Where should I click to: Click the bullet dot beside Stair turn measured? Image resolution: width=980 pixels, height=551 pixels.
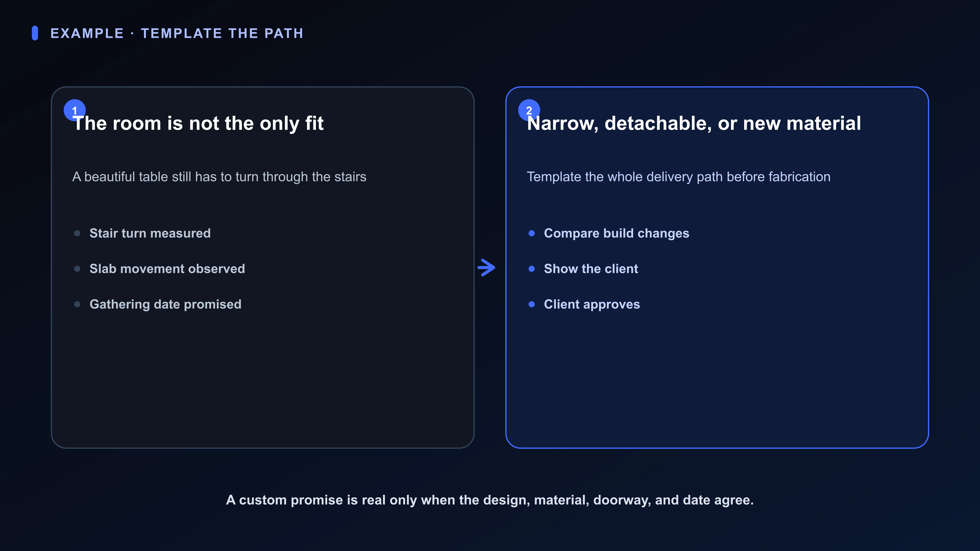tap(77, 233)
